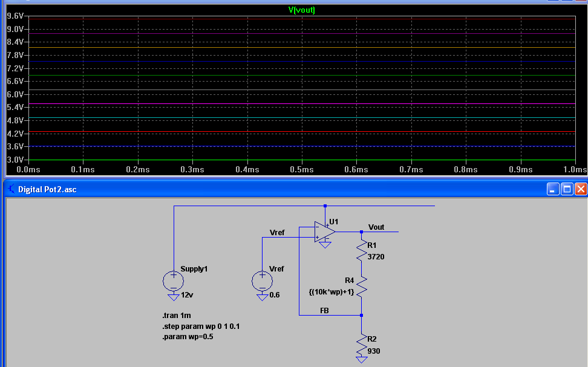Click the gray waveform trace in the plot
588x367 pixels.
[301, 89]
